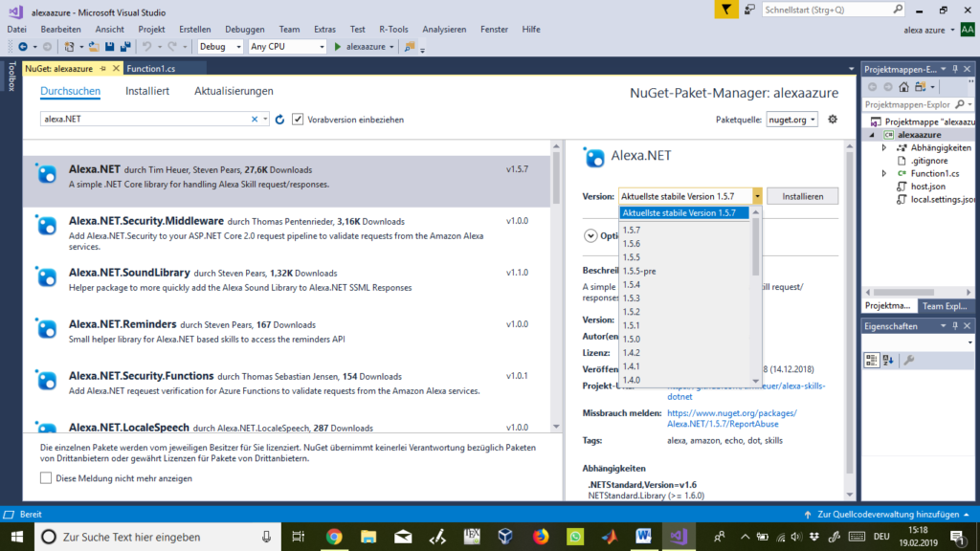Open NuGet package source settings gear
This screenshot has width=980, height=551.
tap(833, 120)
